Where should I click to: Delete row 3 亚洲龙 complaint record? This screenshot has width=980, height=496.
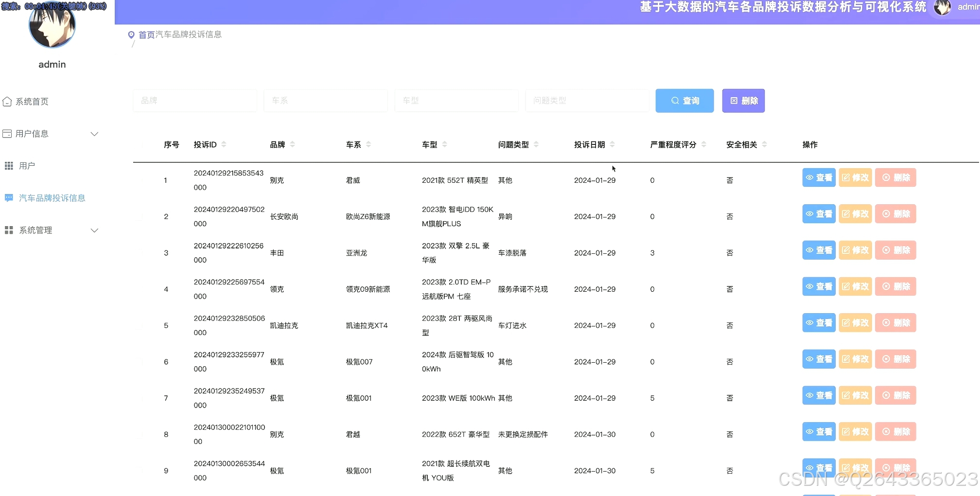coord(895,250)
